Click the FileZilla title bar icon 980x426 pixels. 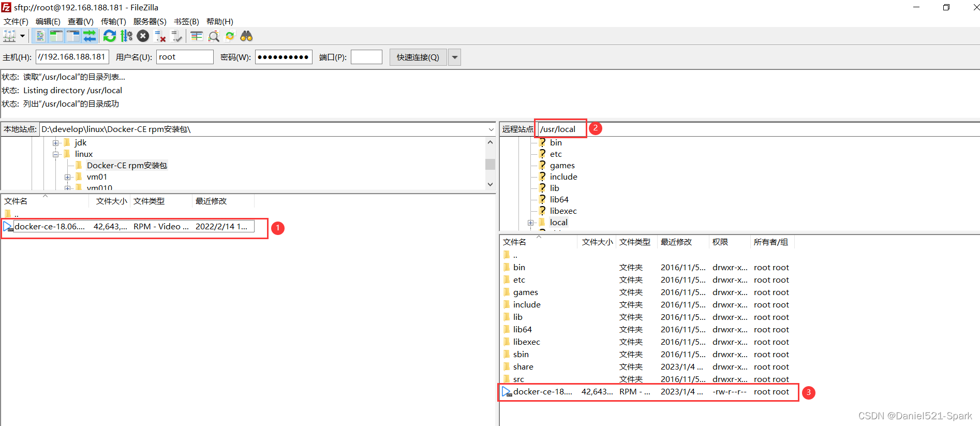tap(6, 7)
